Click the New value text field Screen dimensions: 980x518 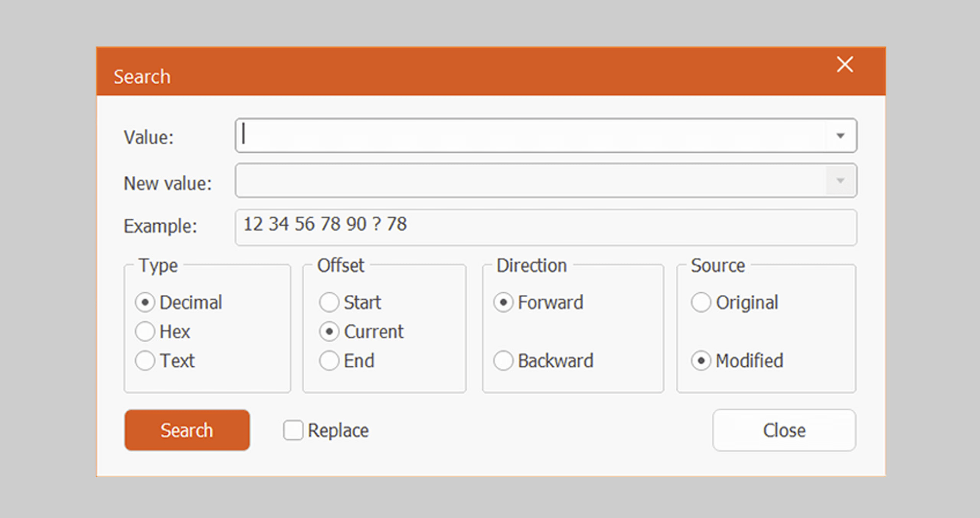(x=529, y=181)
